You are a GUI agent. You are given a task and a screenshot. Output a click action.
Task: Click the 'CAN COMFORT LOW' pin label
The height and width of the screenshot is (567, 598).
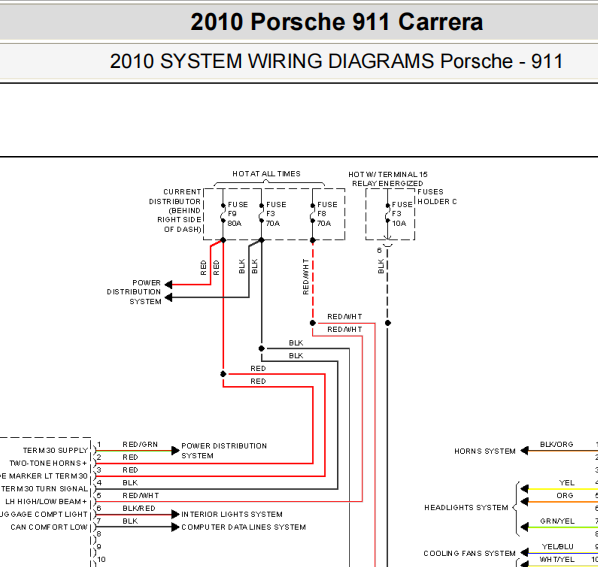click(x=49, y=527)
